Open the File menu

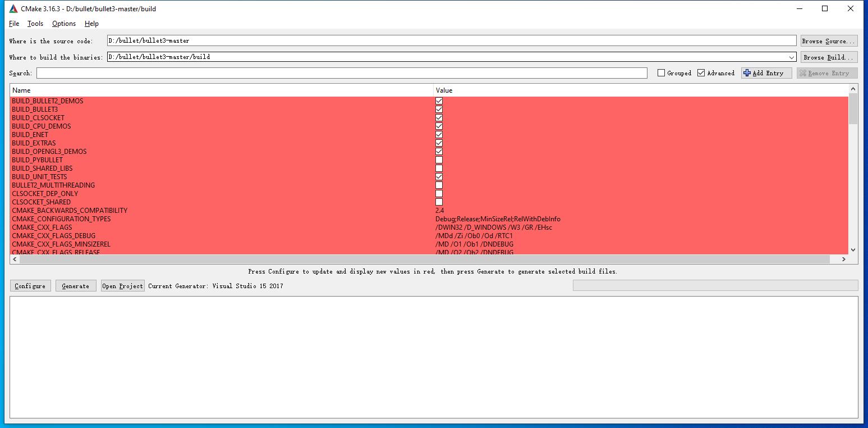point(13,24)
